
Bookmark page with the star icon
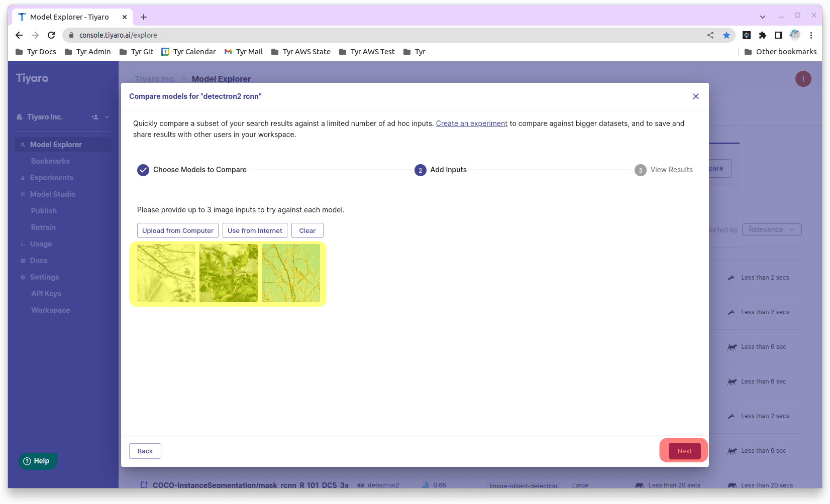coord(727,35)
